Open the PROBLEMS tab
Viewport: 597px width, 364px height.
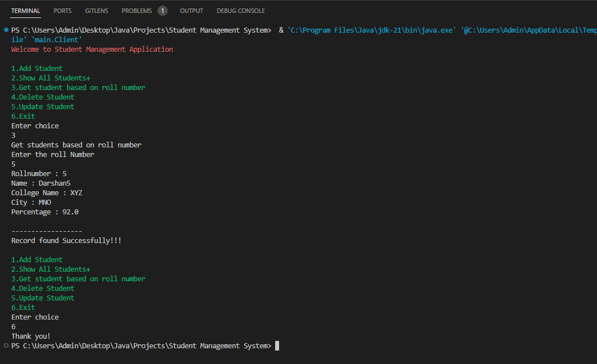click(137, 11)
